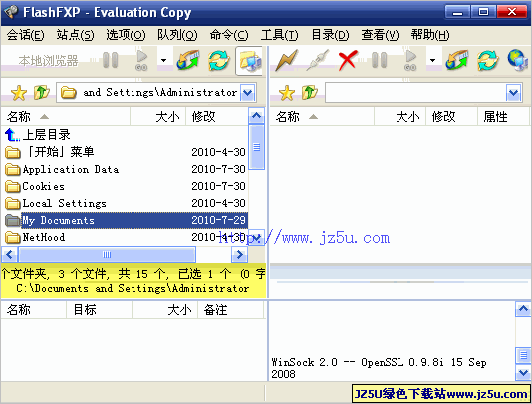Click the log pane scroll-down arrow
Screen dimensions: 532x404
[523, 372]
